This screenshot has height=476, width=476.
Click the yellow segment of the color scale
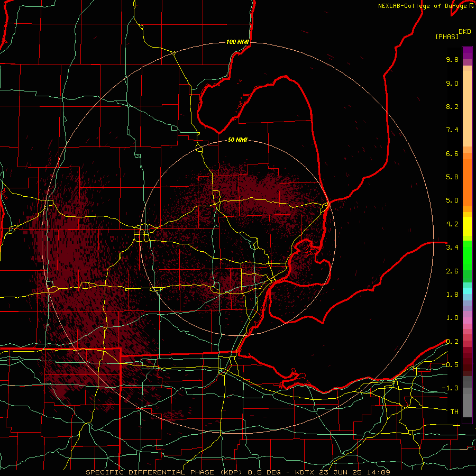point(467,226)
